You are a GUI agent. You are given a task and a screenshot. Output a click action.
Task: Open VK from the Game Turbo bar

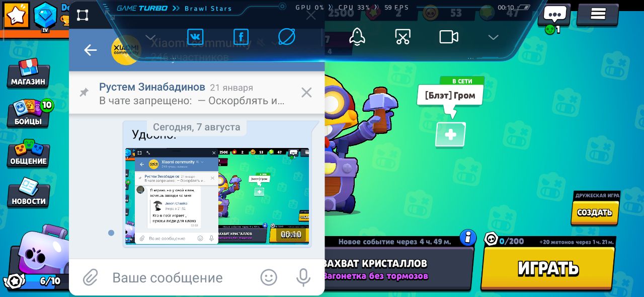pos(195,37)
